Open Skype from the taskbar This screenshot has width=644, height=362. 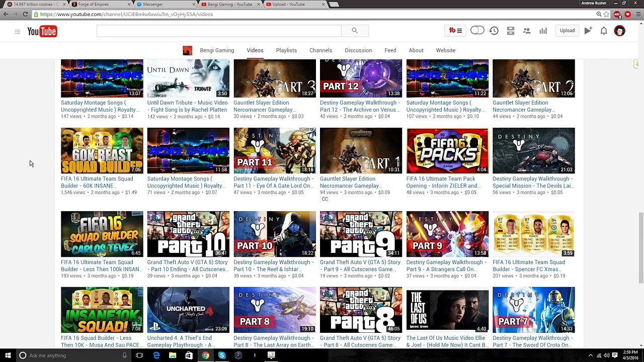pyautogui.click(x=221, y=355)
